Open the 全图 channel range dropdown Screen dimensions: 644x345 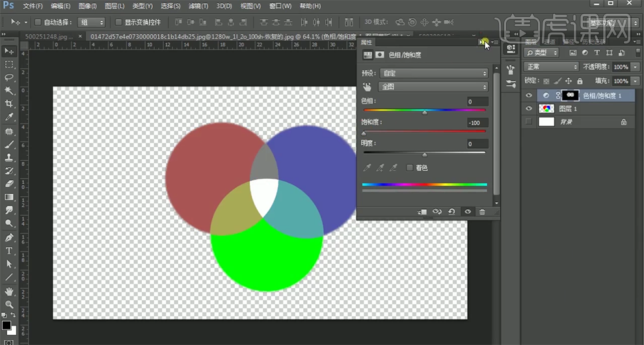point(433,86)
